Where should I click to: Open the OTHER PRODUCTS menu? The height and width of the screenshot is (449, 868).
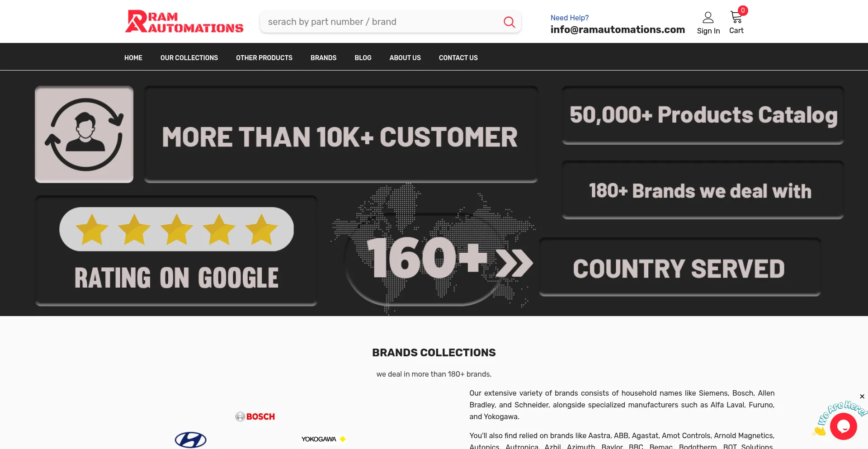[x=264, y=58]
